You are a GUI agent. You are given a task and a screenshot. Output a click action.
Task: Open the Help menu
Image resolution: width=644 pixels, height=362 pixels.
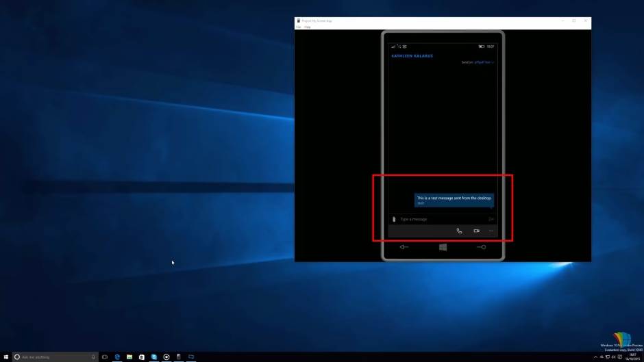(308, 27)
